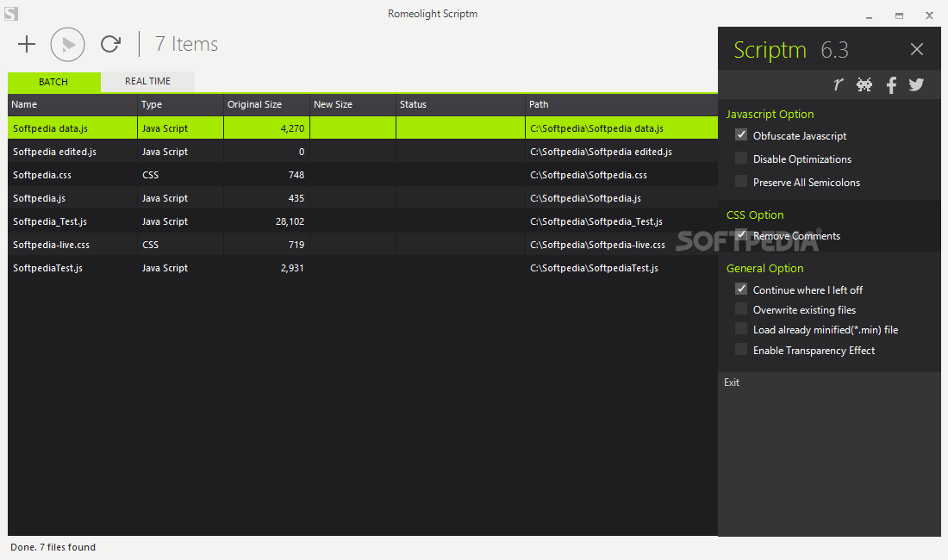Viewport: 948px width, 560px height.
Task: Enable Overwrite existing files checkbox
Action: click(740, 308)
